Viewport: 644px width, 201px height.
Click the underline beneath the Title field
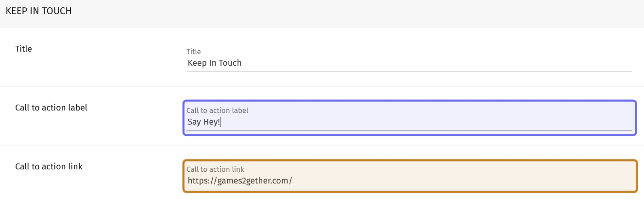click(408, 71)
